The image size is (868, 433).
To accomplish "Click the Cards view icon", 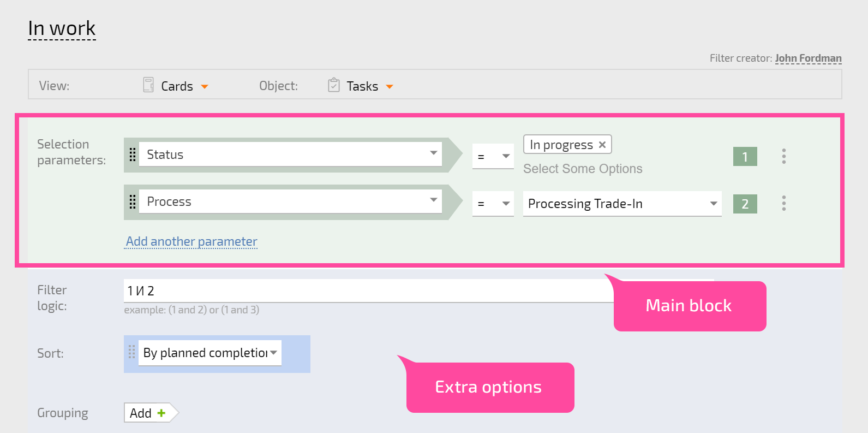I will (x=148, y=85).
